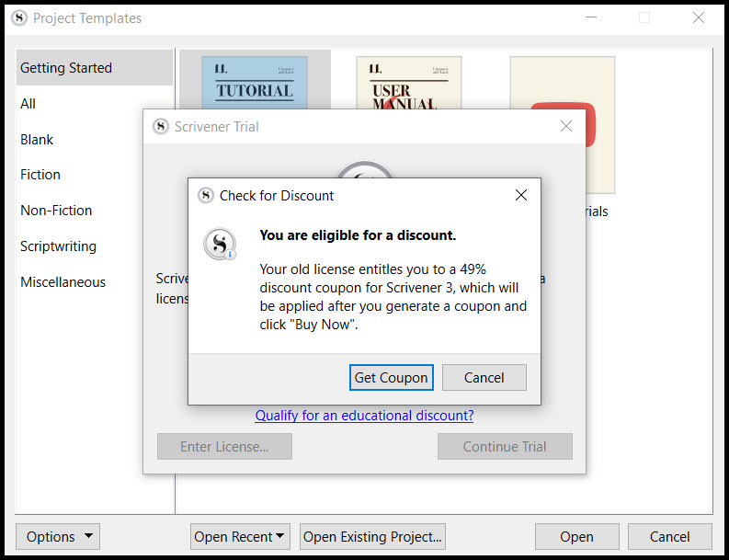
Task: Select the User Manual template thumbnail
Action: tap(409, 83)
